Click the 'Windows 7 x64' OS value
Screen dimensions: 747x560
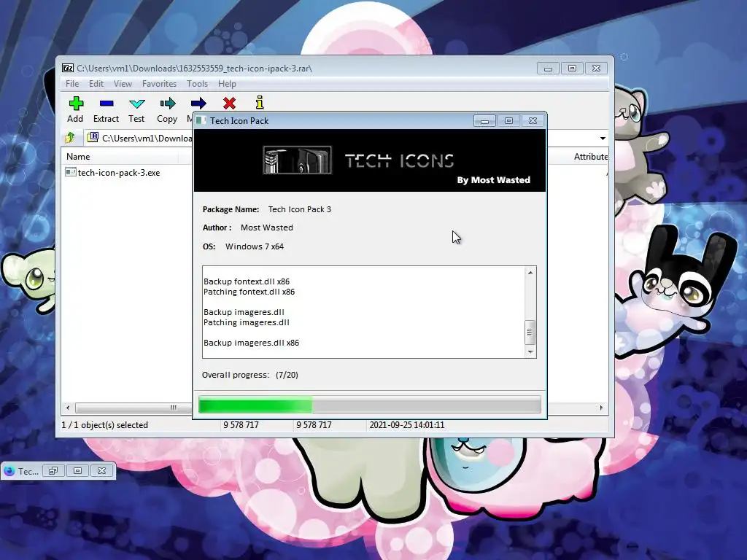point(255,246)
